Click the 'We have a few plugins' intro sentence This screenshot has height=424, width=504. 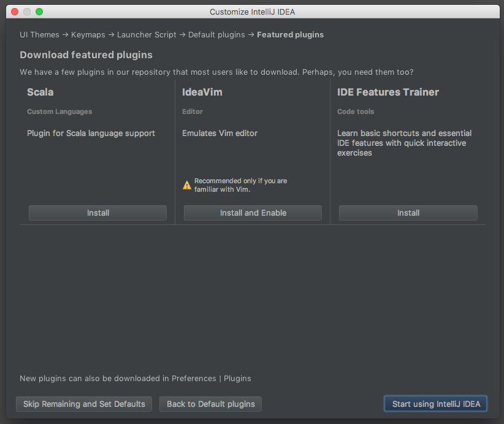[x=216, y=72]
